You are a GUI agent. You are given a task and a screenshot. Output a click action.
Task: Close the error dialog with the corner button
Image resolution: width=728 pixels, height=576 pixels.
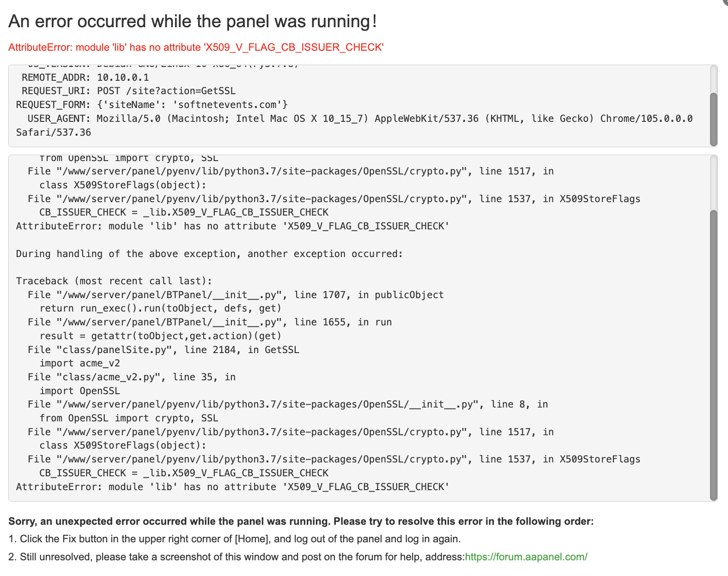pos(725,2)
